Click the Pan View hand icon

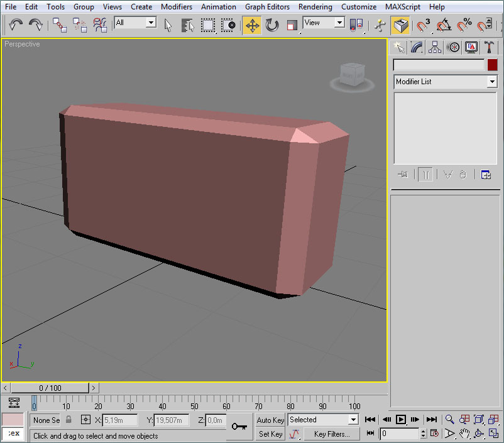(464, 434)
